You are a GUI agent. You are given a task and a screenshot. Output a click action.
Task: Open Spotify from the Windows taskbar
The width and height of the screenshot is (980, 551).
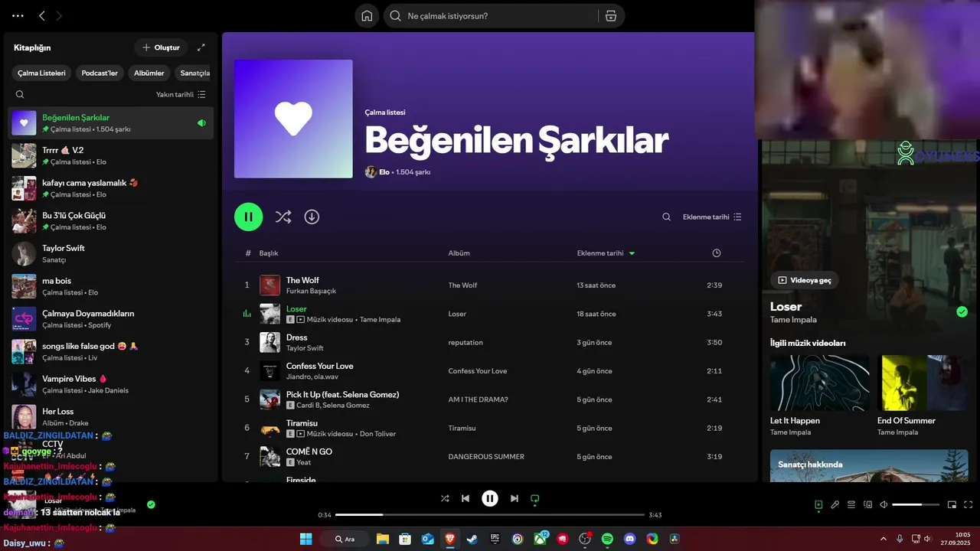tap(607, 539)
